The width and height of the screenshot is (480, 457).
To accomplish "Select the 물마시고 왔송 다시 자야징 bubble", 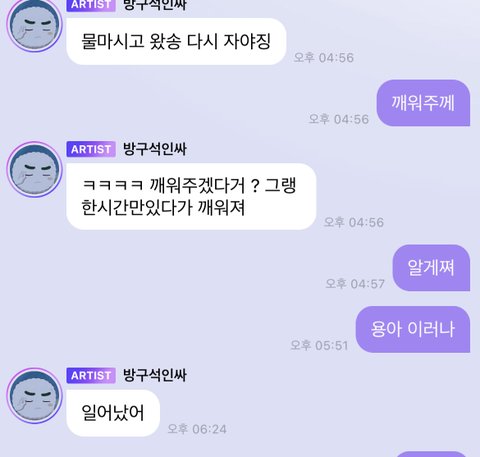I will pyautogui.click(x=176, y=41).
